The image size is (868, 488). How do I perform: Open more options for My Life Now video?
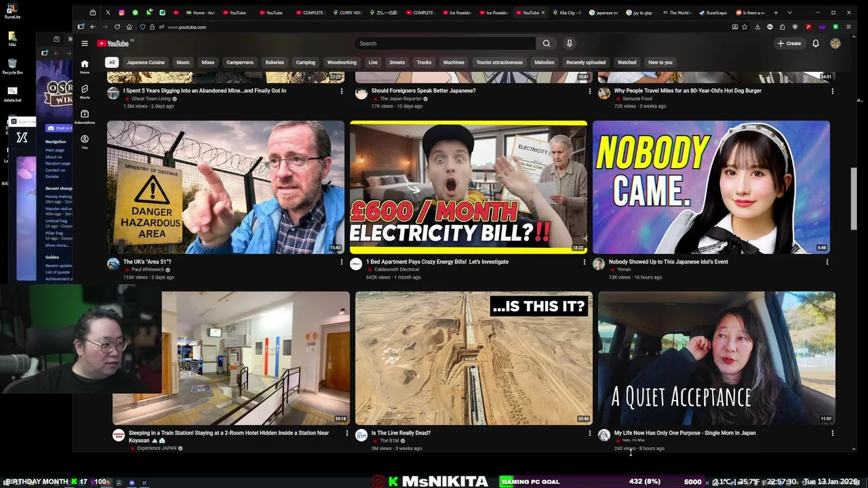click(832, 432)
